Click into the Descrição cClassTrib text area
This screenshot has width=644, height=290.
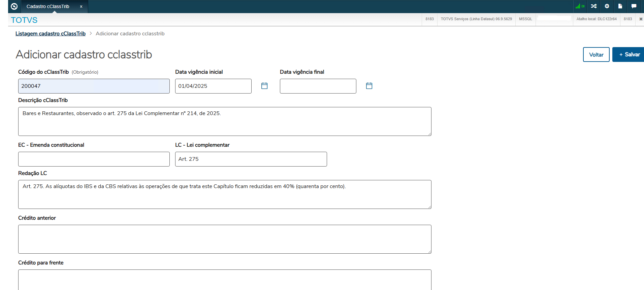(225, 121)
